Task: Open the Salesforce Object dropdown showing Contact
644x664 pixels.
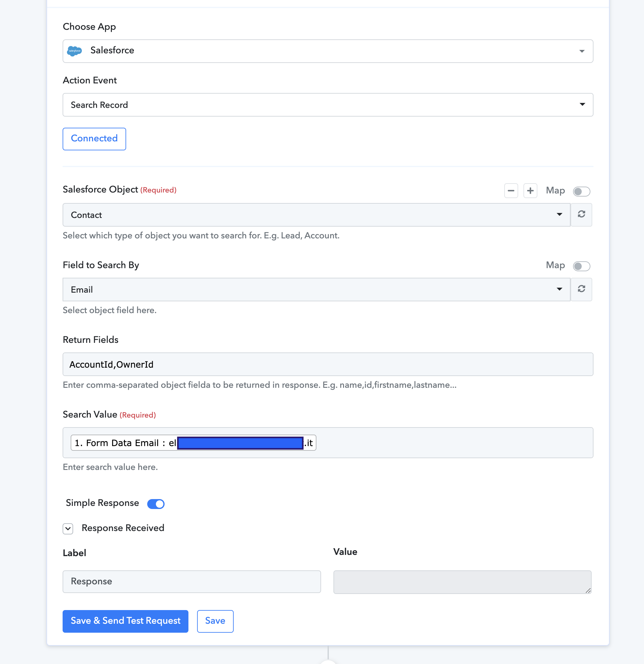Action: [316, 215]
